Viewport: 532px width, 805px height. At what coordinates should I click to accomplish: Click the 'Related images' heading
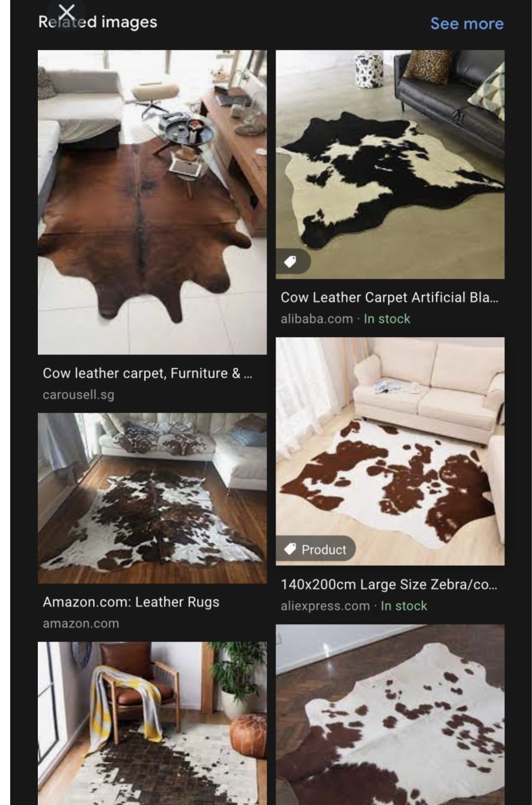pyautogui.click(x=98, y=22)
